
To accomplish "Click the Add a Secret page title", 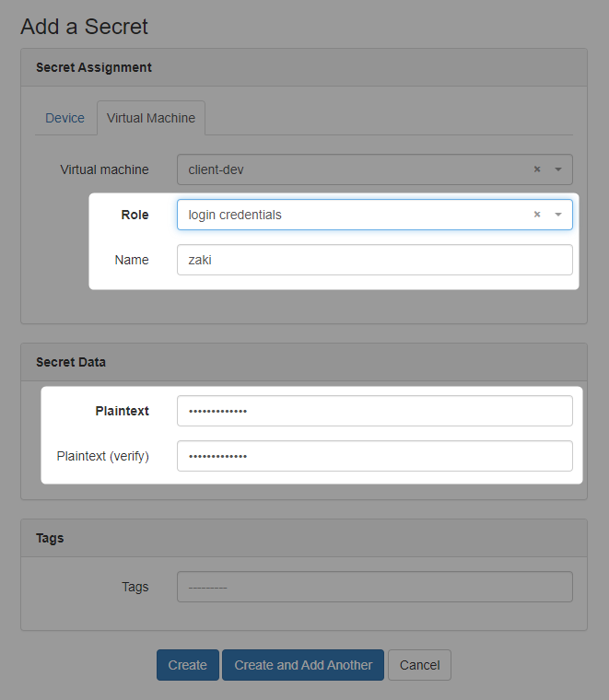I will pyautogui.click(x=84, y=27).
